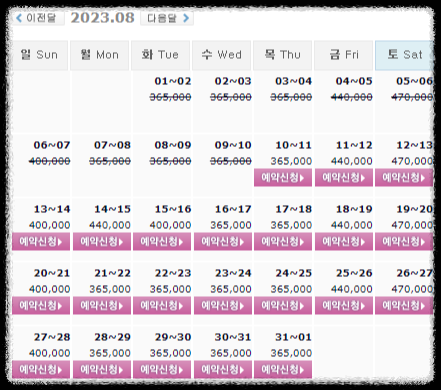Reserve the 19~20 night
The height and width of the screenshot is (390, 441).
point(404,241)
